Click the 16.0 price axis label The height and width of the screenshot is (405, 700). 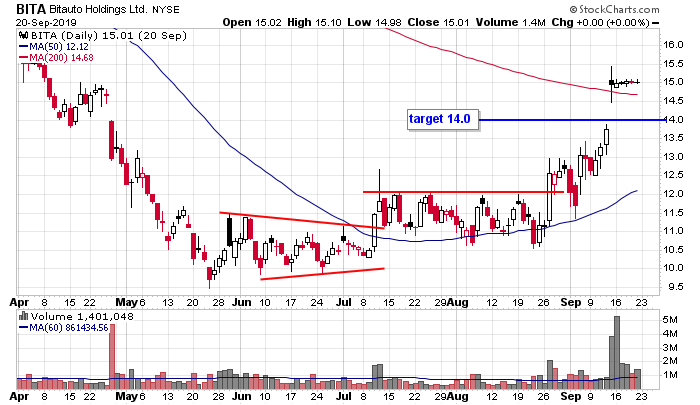(673, 45)
